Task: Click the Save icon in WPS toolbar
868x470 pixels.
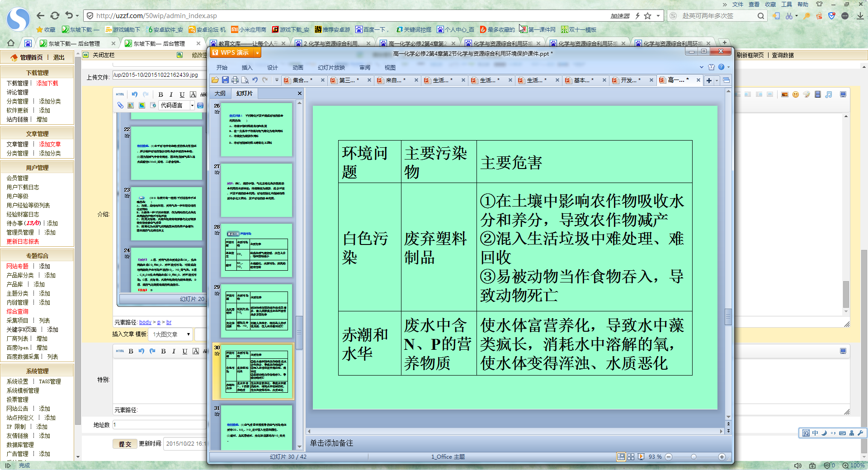Action: tap(225, 80)
